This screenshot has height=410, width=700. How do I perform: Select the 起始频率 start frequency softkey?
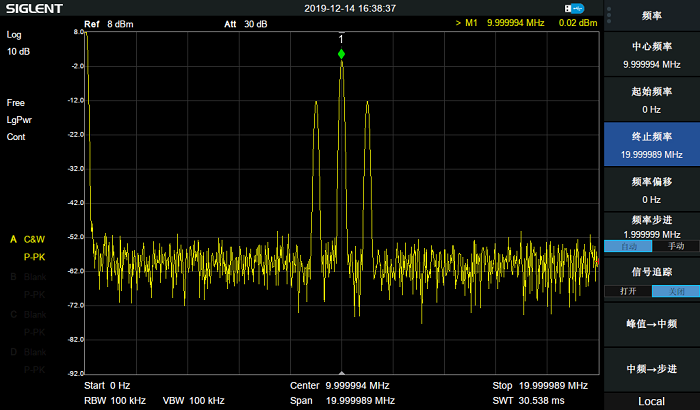point(652,100)
